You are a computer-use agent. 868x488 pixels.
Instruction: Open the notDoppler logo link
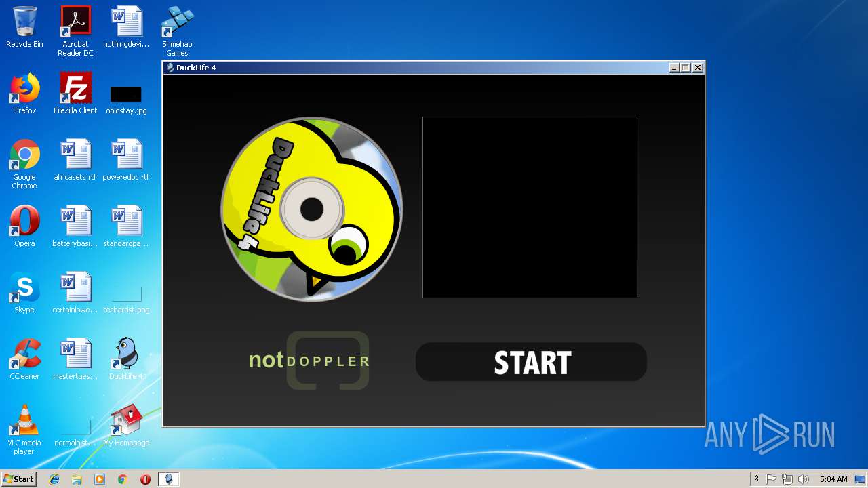[309, 361]
